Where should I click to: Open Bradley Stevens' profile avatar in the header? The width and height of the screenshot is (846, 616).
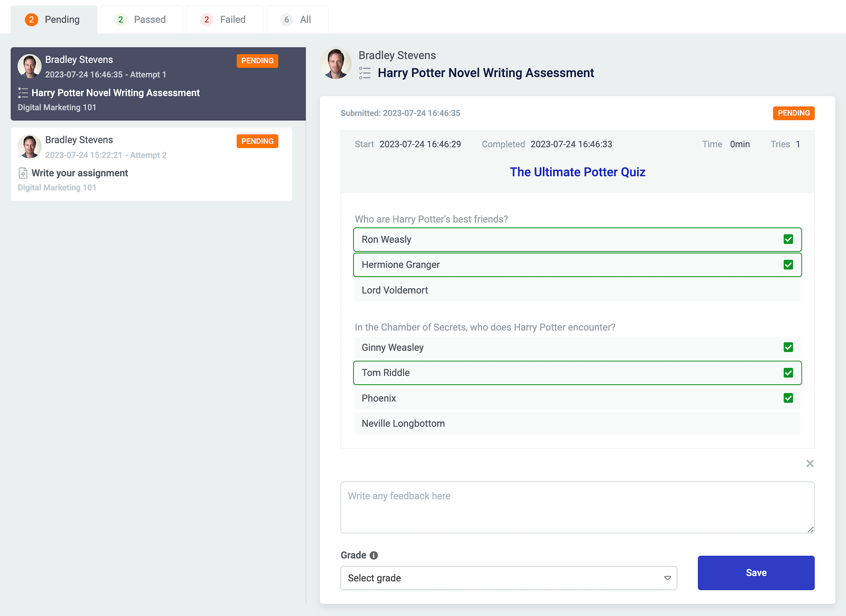(336, 63)
